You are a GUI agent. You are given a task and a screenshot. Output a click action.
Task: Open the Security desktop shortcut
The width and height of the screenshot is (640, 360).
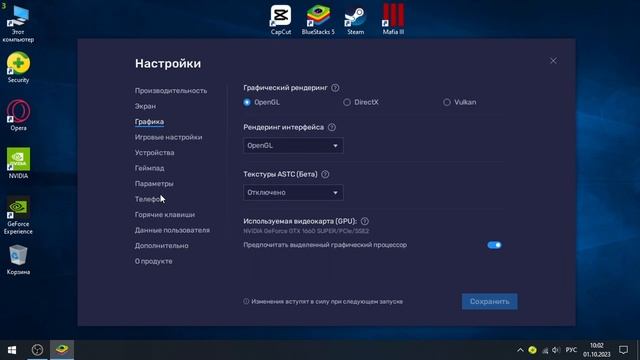coord(18,67)
